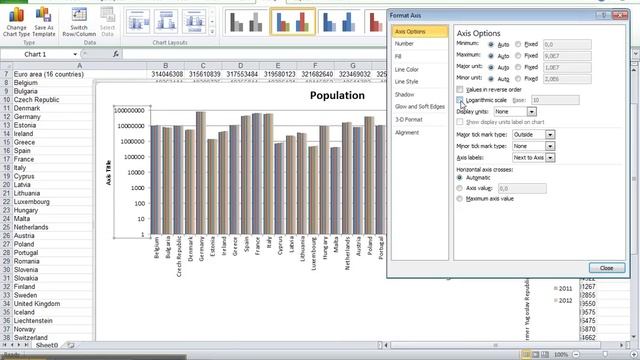The height and width of the screenshot is (360, 640).
Task: Set Minor unit to Auto
Action: [491, 78]
